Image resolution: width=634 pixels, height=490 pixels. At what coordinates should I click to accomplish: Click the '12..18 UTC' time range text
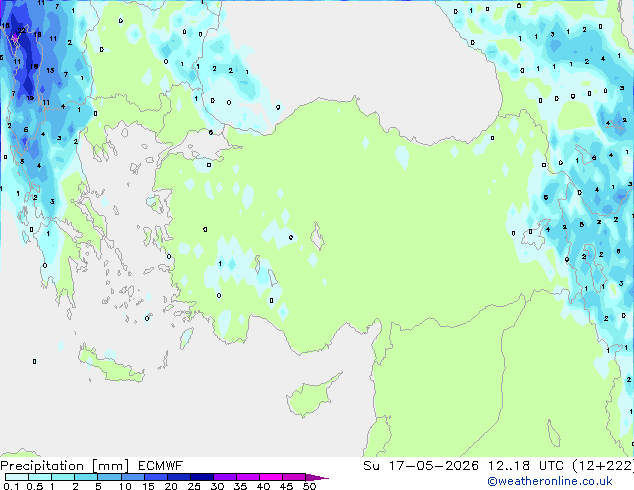(x=526, y=466)
